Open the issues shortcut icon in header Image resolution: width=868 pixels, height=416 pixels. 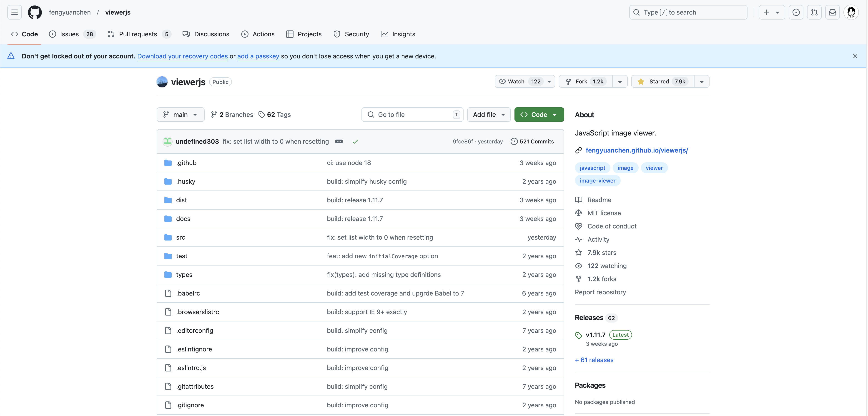[x=796, y=12]
